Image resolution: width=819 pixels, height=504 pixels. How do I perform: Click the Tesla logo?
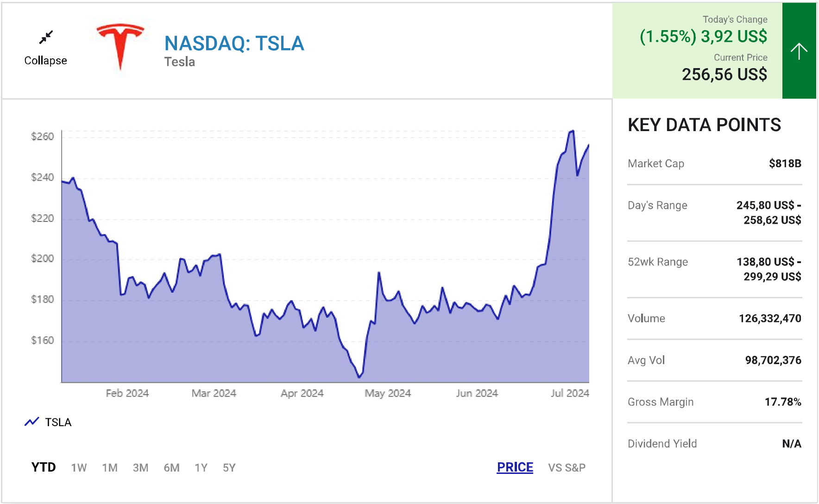click(x=120, y=46)
